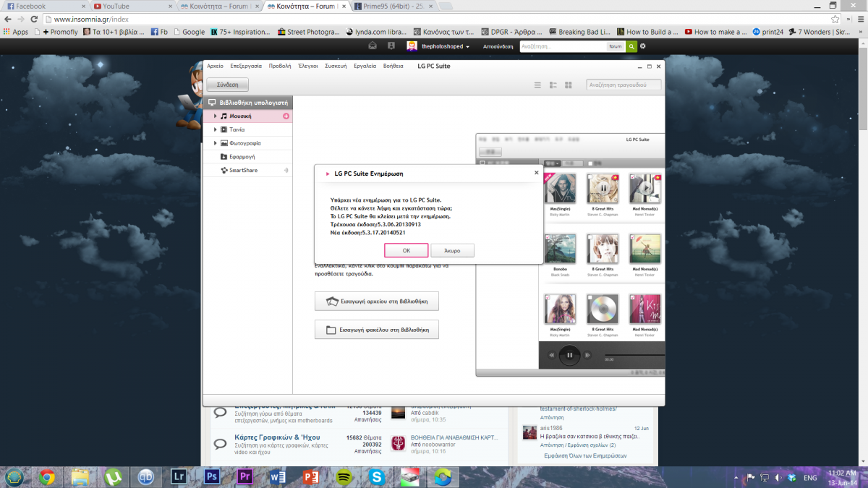Open Spotify from the taskbar
This screenshot has height=488, width=868.
point(343,476)
